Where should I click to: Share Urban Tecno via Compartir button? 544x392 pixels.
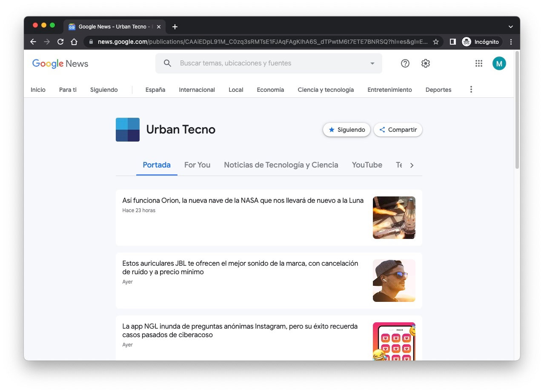398,130
